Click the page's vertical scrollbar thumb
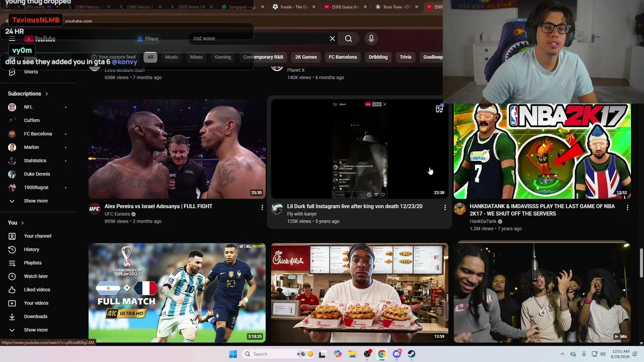 [x=641, y=262]
